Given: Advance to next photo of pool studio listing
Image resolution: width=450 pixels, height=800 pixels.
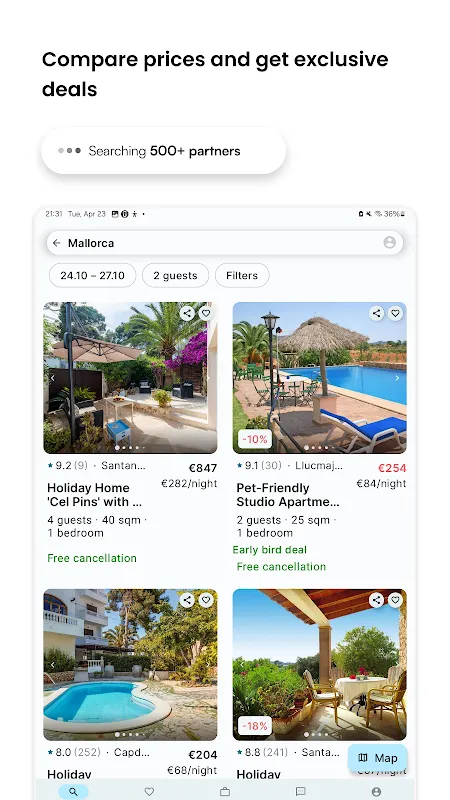Looking at the screenshot, I should (397, 378).
